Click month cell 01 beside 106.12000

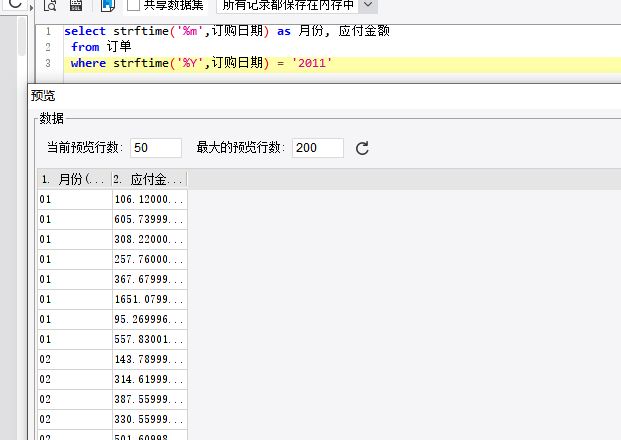75,199
